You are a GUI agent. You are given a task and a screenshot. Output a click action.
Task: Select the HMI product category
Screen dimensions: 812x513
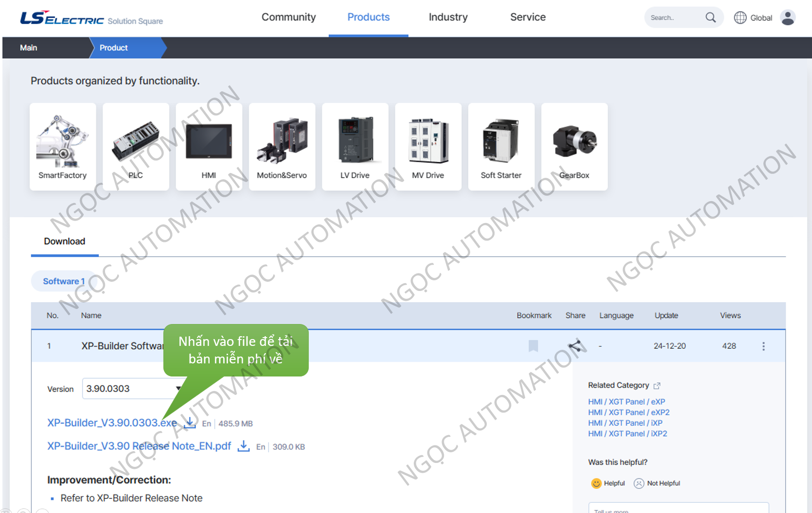pos(209,147)
